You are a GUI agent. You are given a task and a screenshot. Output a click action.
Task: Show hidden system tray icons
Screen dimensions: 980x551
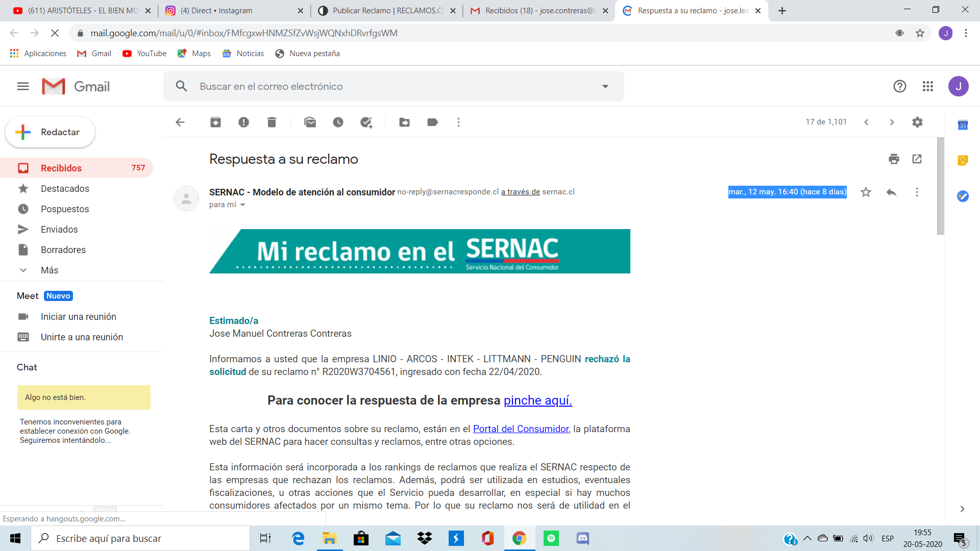click(807, 538)
